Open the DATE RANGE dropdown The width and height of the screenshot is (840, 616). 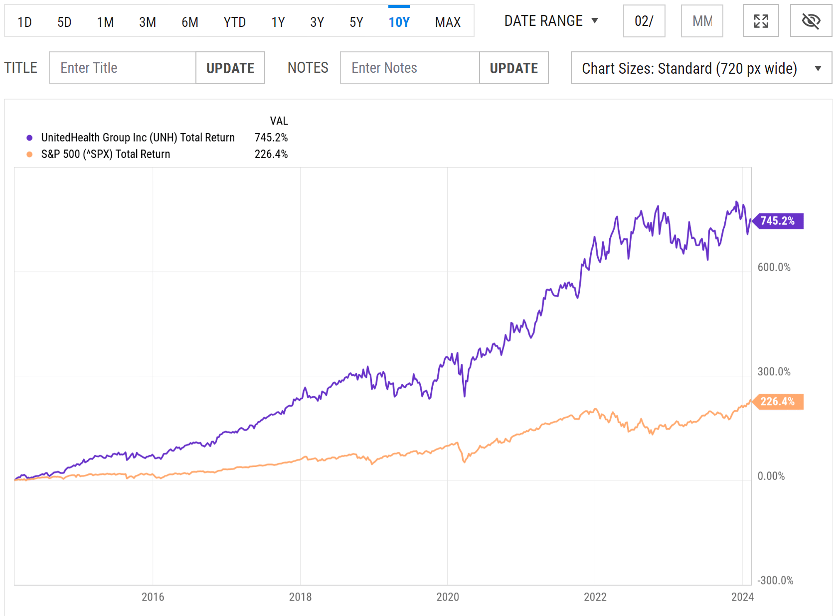(x=551, y=21)
